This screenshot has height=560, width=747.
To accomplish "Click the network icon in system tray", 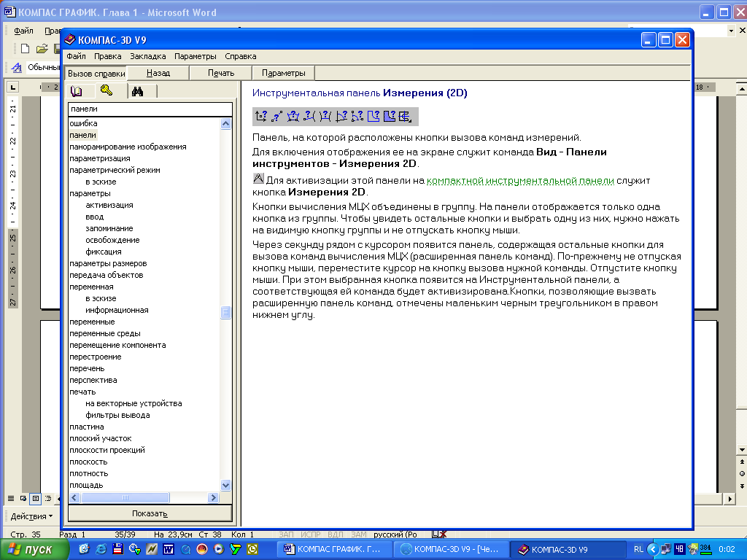I will point(665,549).
